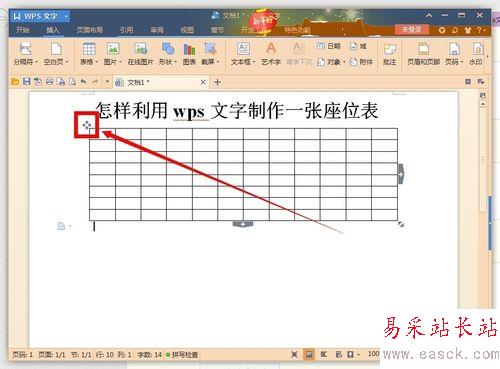Click the 分隔符 (page break) icon

pos(25,49)
